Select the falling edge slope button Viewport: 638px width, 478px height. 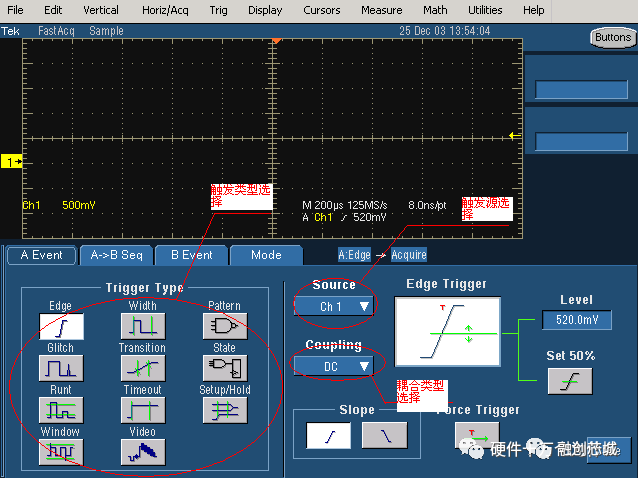[385, 436]
